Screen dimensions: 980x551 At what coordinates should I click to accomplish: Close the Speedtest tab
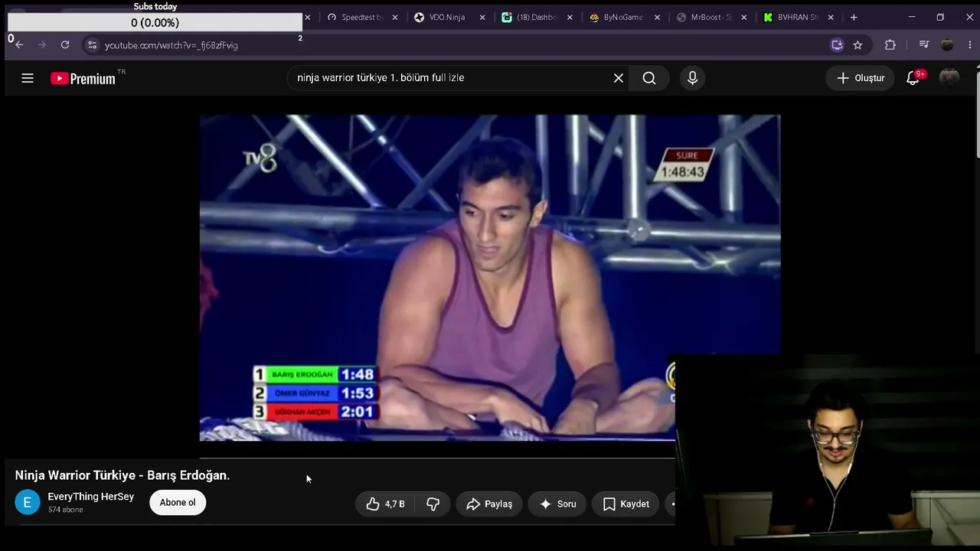[x=395, y=18]
